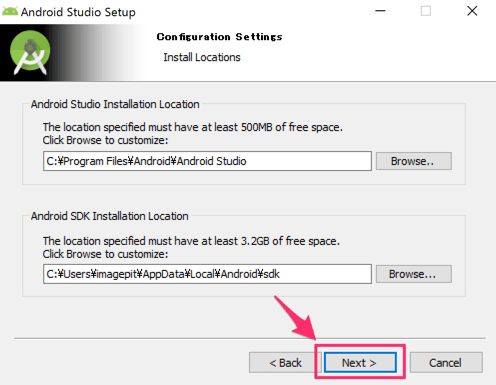Focus the Android SDK path field
The image size is (496, 385).
[207, 274]
